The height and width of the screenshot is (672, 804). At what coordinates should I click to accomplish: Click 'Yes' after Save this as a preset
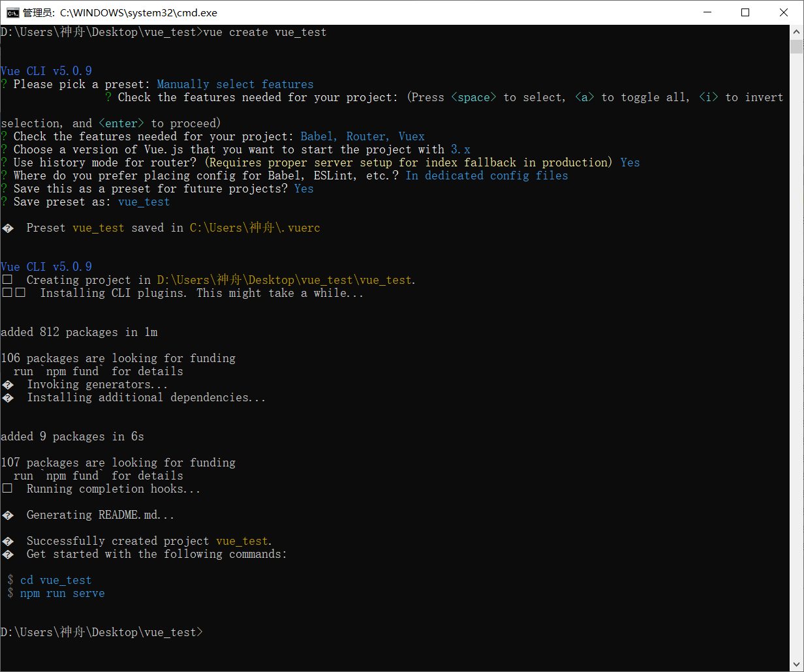tap(304, 189)
